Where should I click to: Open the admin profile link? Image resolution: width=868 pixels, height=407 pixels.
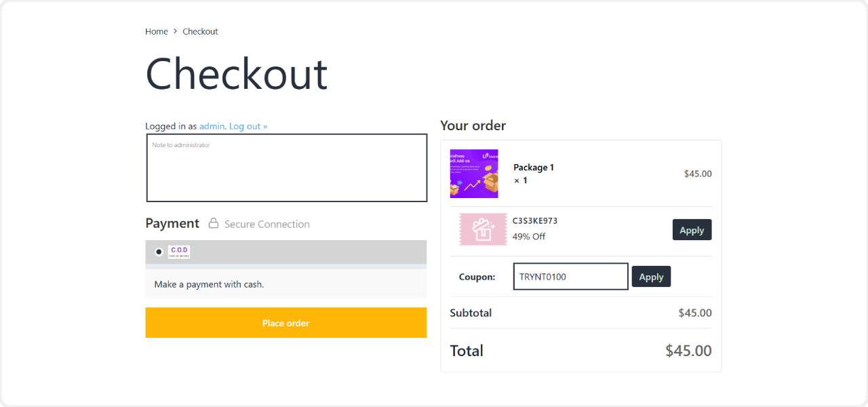[212, 125]
